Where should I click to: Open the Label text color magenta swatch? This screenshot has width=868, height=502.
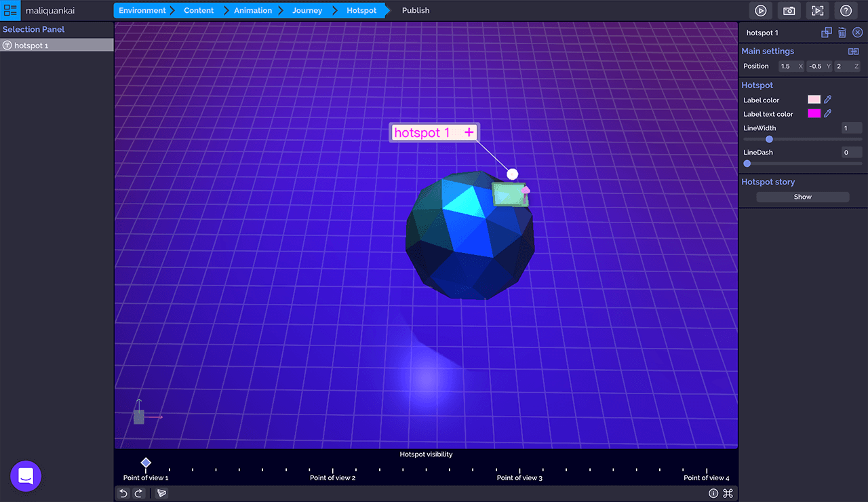point(814,114)
